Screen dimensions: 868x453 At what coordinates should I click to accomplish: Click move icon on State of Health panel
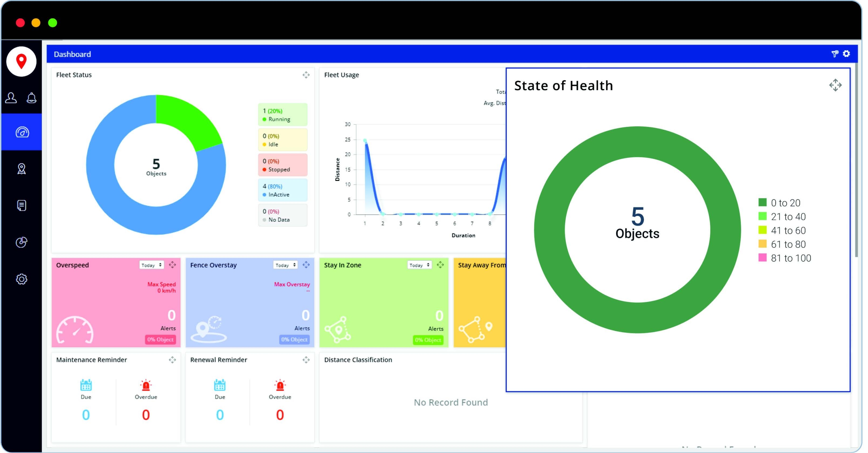pyautogui.click(x=835, y=85)
